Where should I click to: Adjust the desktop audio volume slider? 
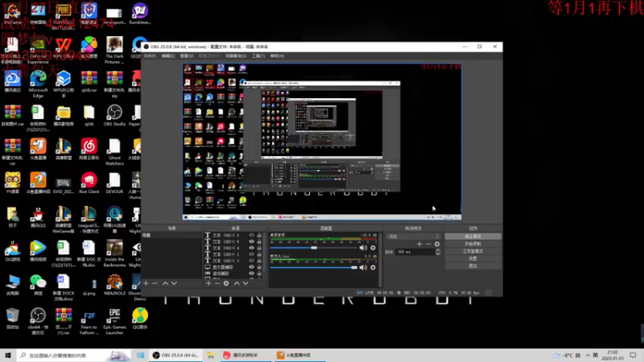[x=314, y=248]
